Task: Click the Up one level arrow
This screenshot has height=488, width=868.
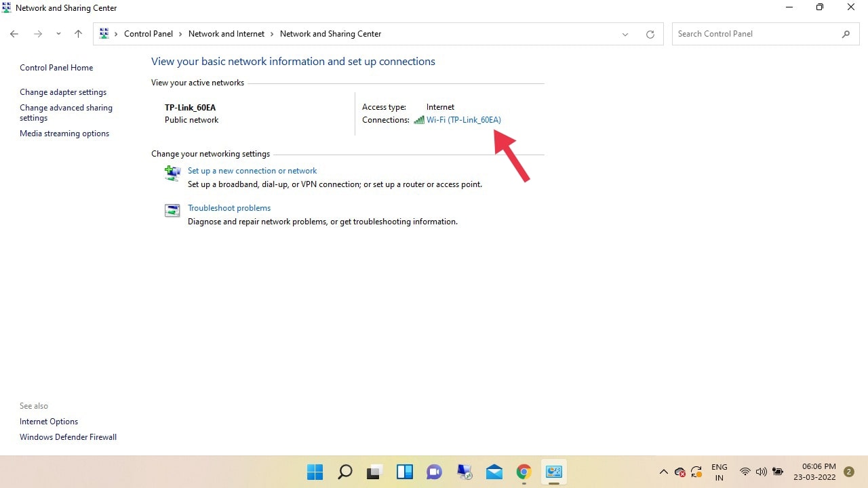Action: click(78, 34)
